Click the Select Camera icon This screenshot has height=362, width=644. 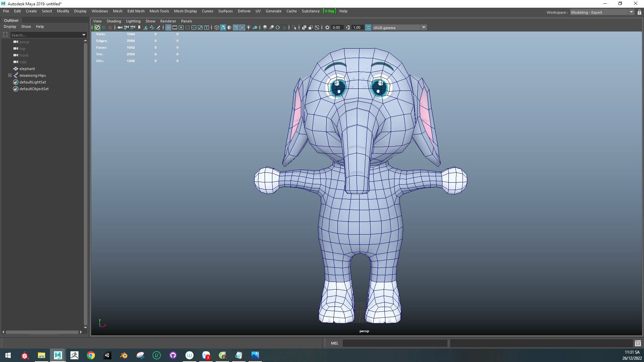click(120, 27)
